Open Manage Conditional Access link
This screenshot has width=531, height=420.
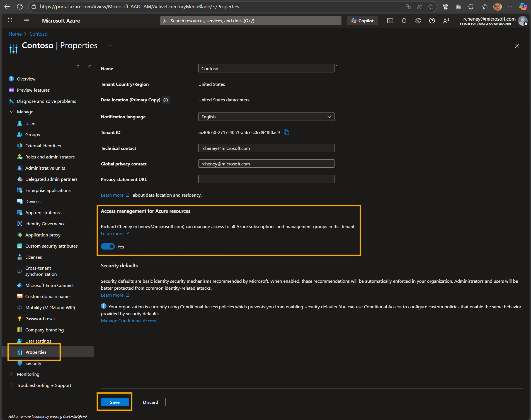coord(128,321)
